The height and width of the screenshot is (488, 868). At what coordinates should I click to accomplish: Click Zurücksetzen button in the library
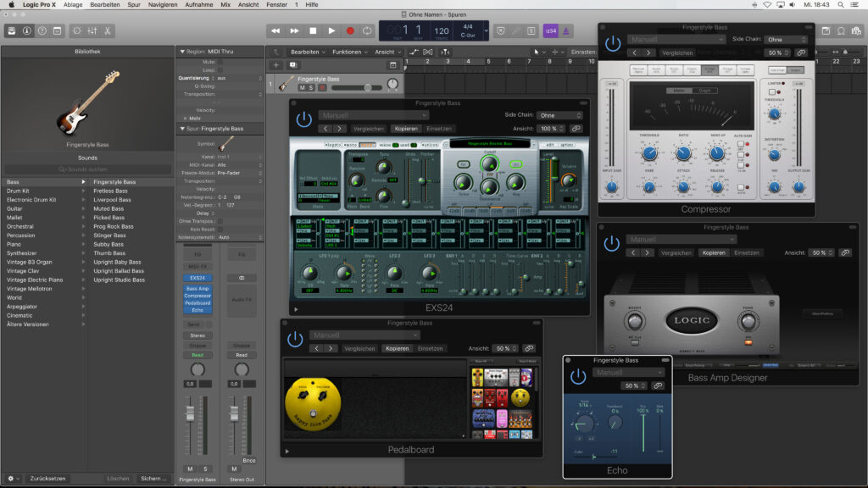pyautogui.click(x=47, y=479)
